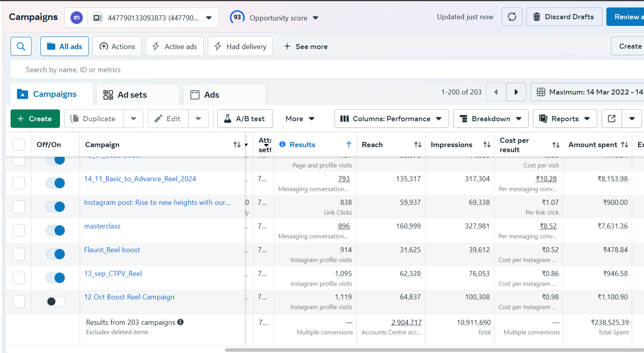Click the green Create button

[35, 119]
